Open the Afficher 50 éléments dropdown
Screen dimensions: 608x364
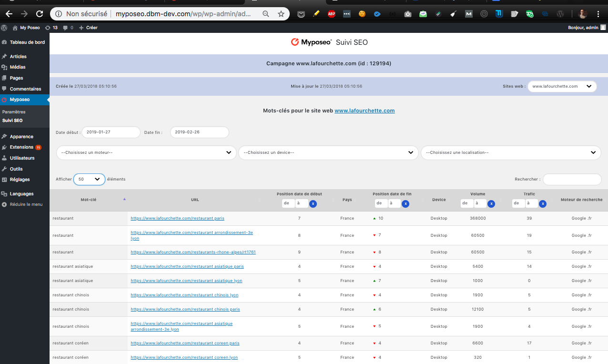click(89, 179)
